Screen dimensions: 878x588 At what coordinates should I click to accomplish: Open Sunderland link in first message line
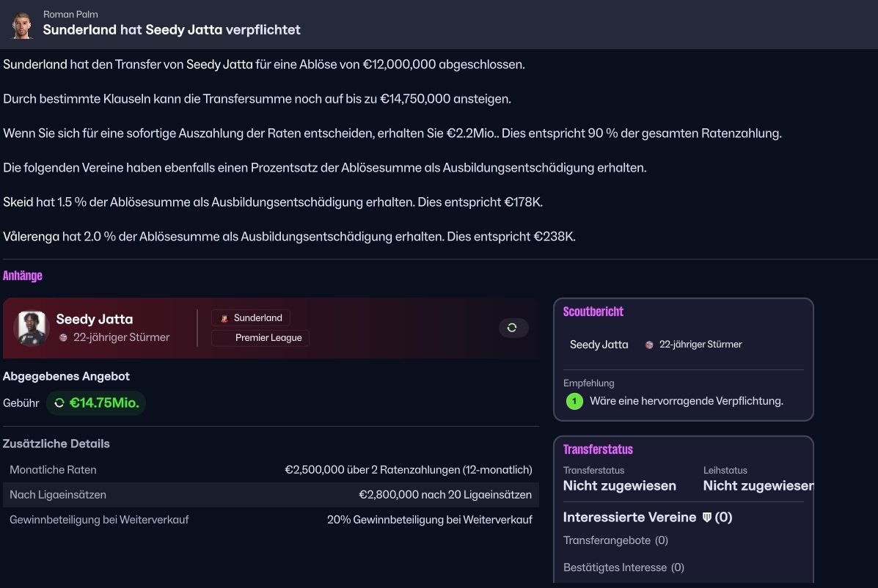[35, 65]
